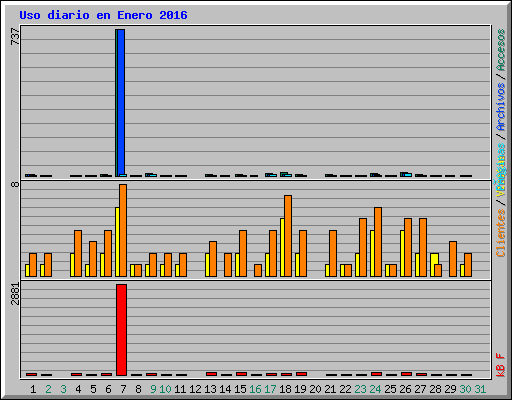Viewport: 512px width, 400px height.
Task: Click the day label "20" on the x-axis
Action: coord(315,389)
